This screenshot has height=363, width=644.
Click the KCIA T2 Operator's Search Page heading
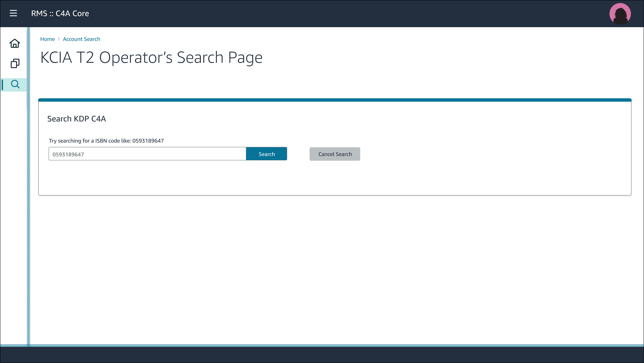pos(151,58)
